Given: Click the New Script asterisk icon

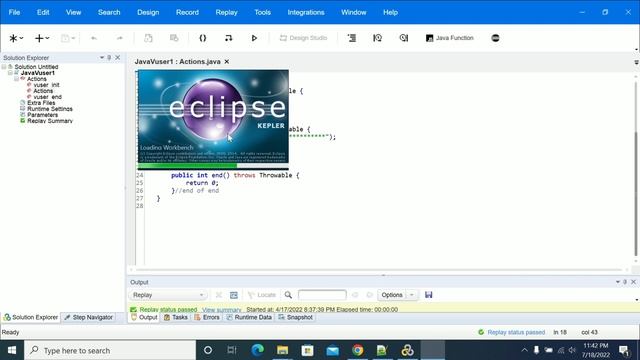Looking at the screenshot, I should 13,38.
